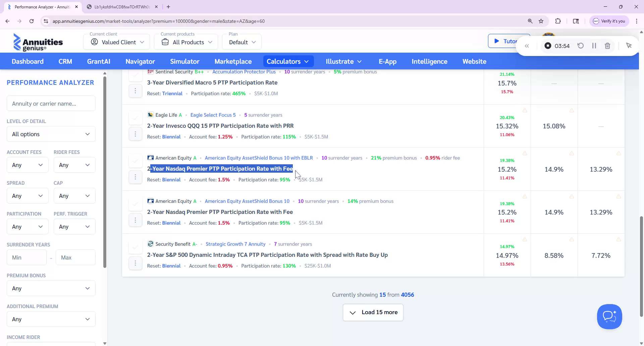
Task: Toggle selection of the 2-Year Invesco QQQ row
Action: pos(136,118)
